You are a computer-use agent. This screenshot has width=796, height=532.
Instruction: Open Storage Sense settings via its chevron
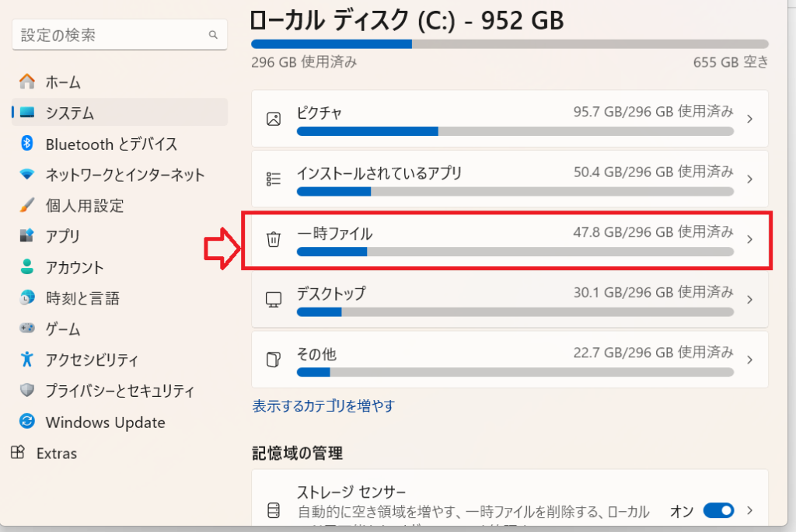(749, 510)
